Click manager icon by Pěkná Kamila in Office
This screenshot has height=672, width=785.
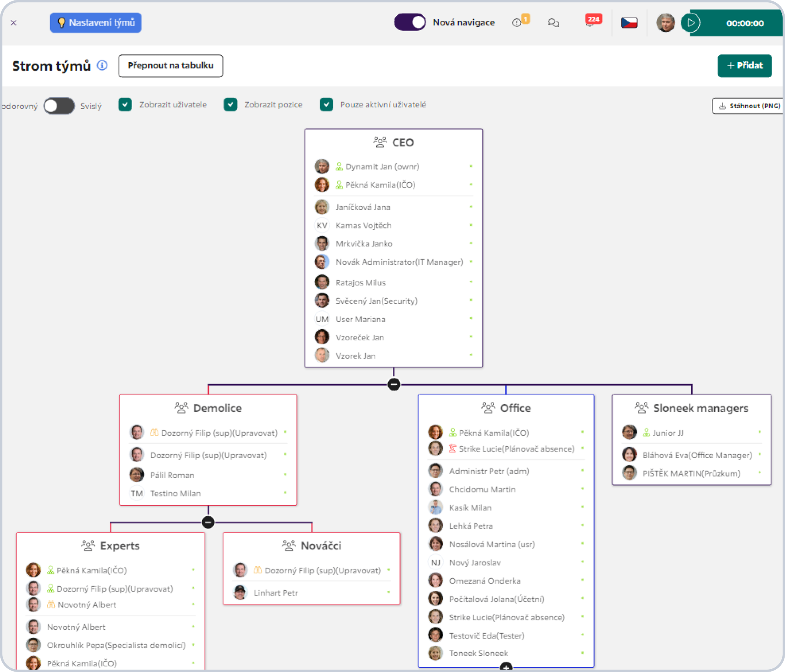[x=453, y=432]
